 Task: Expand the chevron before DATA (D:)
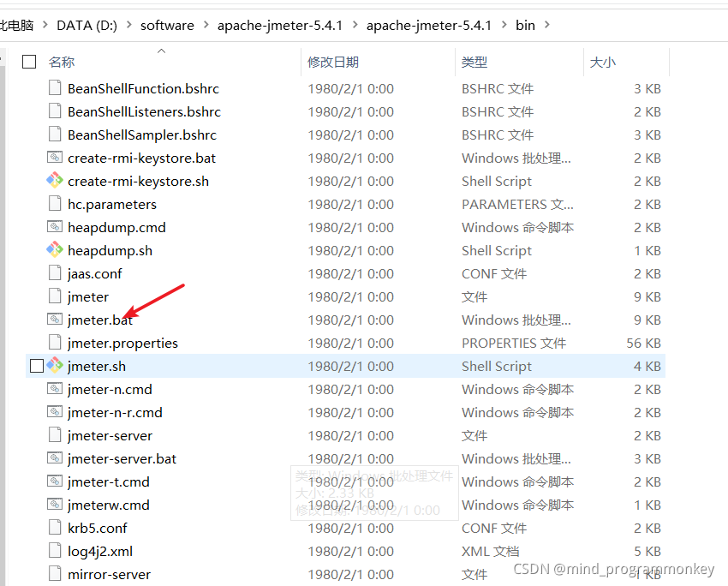[45, 25]
